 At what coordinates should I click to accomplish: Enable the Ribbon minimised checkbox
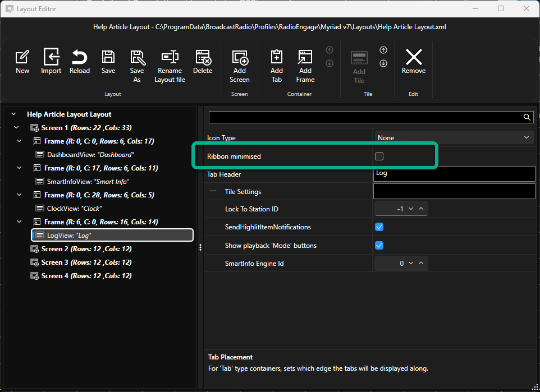coord(379,156)
